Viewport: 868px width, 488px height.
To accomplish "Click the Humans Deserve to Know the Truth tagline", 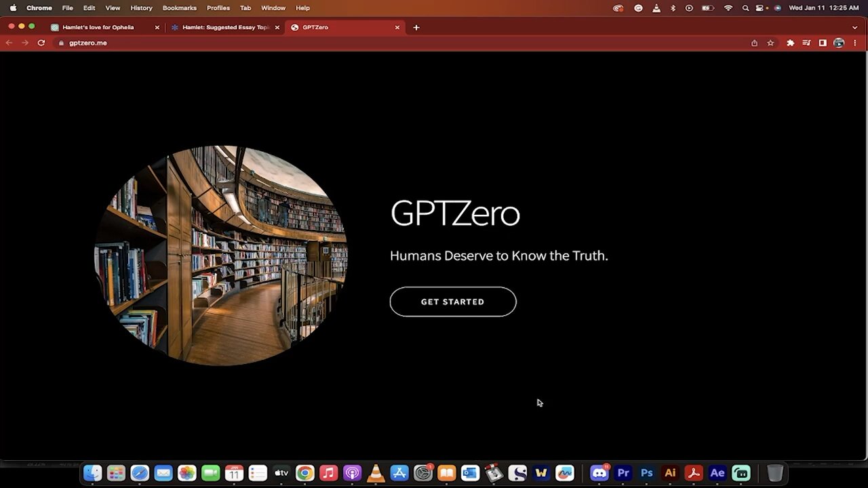I will click(499, 256).
